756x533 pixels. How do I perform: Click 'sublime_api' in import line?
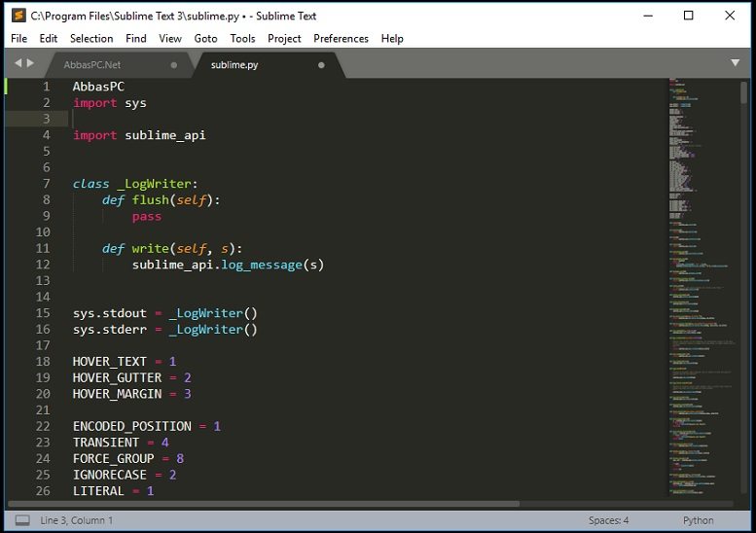click(x=165, y=135)
